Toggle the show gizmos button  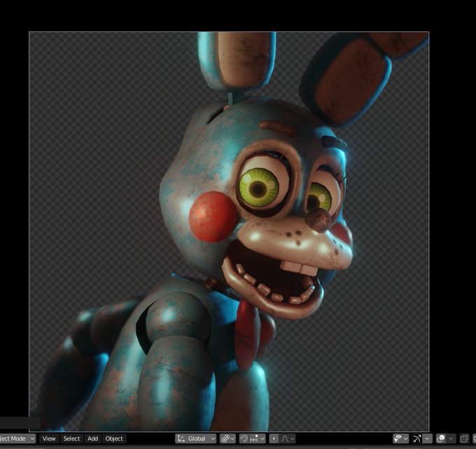[x=417, y=439]
